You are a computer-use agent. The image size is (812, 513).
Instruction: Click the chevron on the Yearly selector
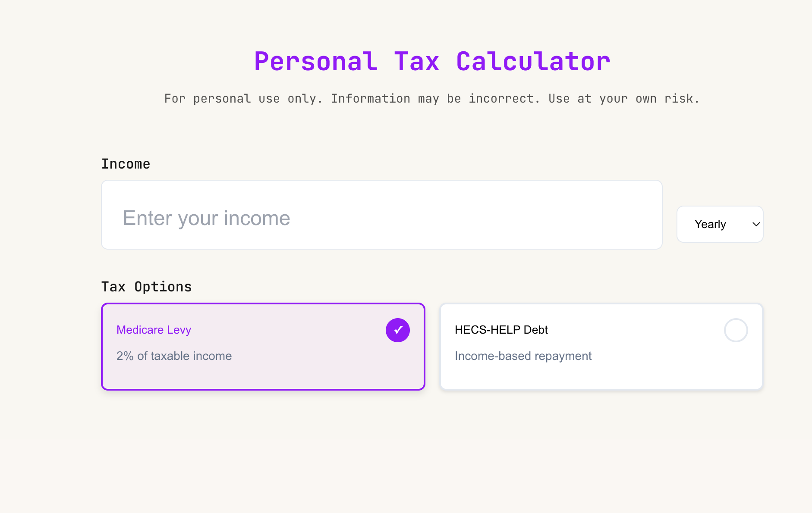point(756,224)
